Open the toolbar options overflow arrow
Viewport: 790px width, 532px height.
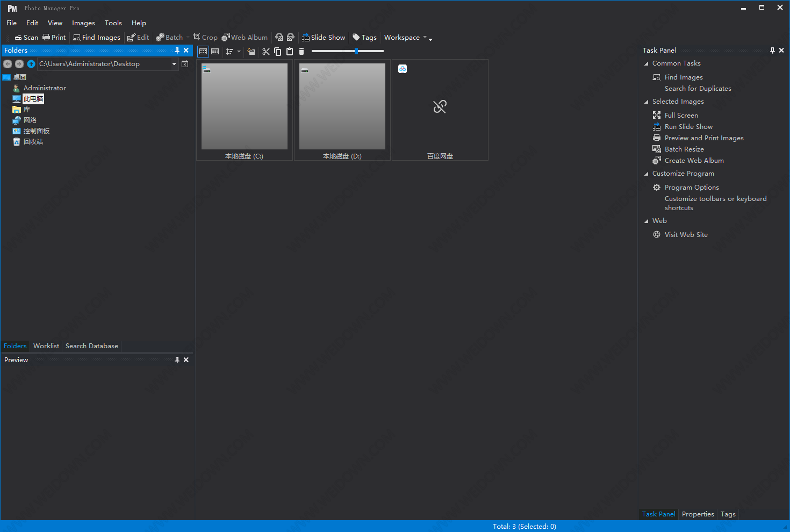pyautogui.click(x=430, y=39)
